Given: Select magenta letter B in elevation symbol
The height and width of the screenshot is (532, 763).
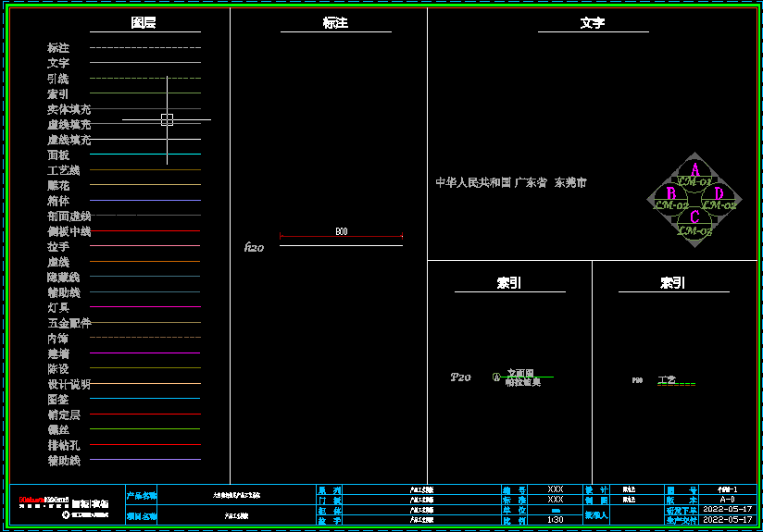Looking at the screenshot, I should tap(670, 192).
